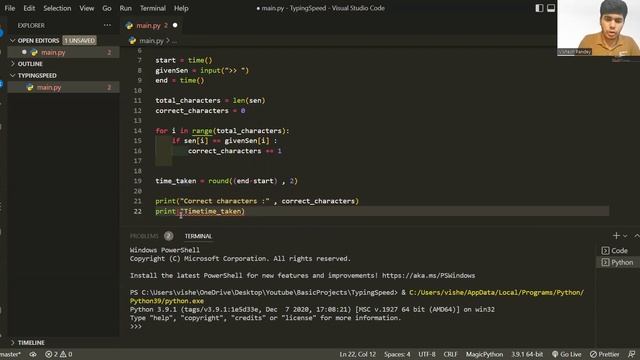Maximize panel with the up chevron
Viewport: 640px width, 360px height.
[636, 236]
